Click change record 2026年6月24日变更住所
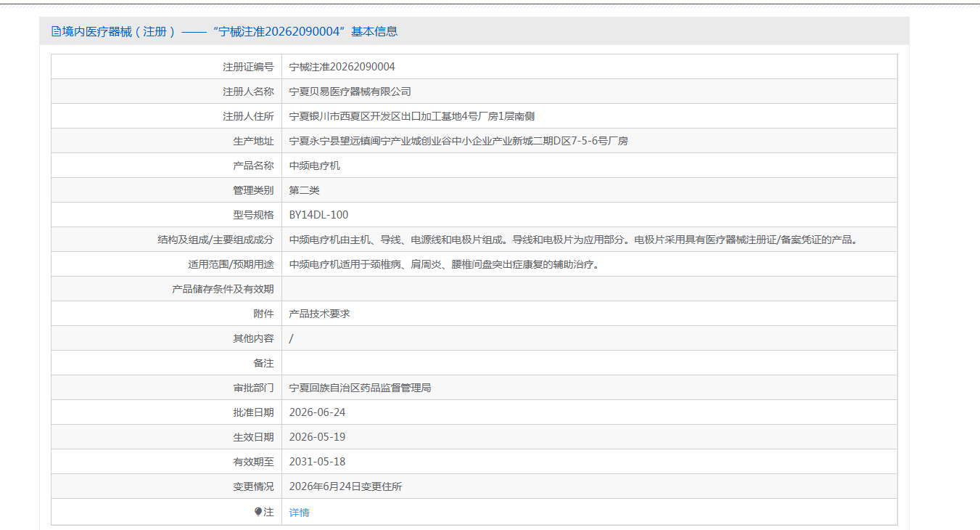 coord(346,486)
